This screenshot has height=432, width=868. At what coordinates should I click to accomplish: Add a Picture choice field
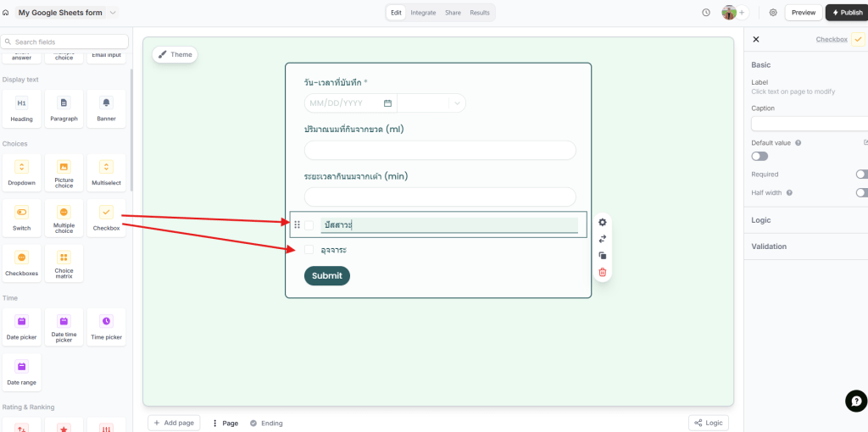(x=64, y=173)
